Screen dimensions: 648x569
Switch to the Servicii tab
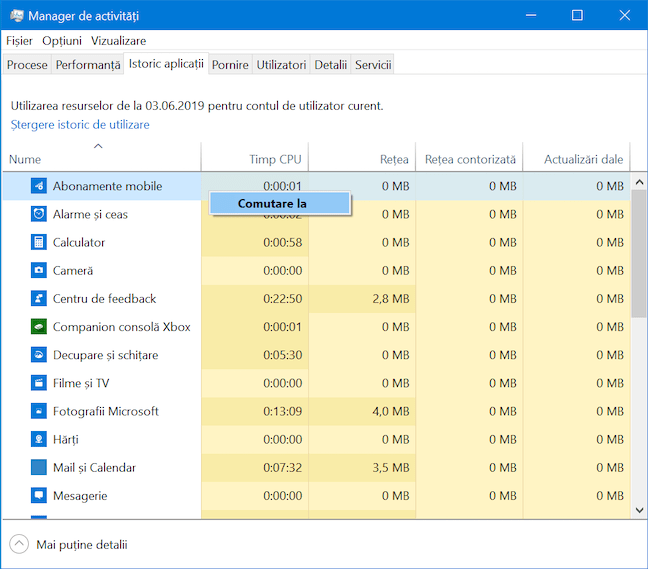click(x=373, y=65)
